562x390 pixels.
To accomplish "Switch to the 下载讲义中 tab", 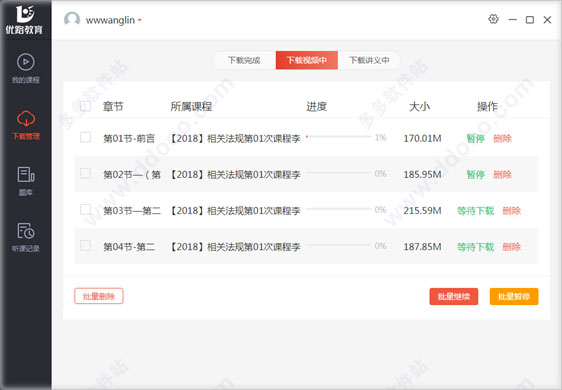I will [369, 60].
